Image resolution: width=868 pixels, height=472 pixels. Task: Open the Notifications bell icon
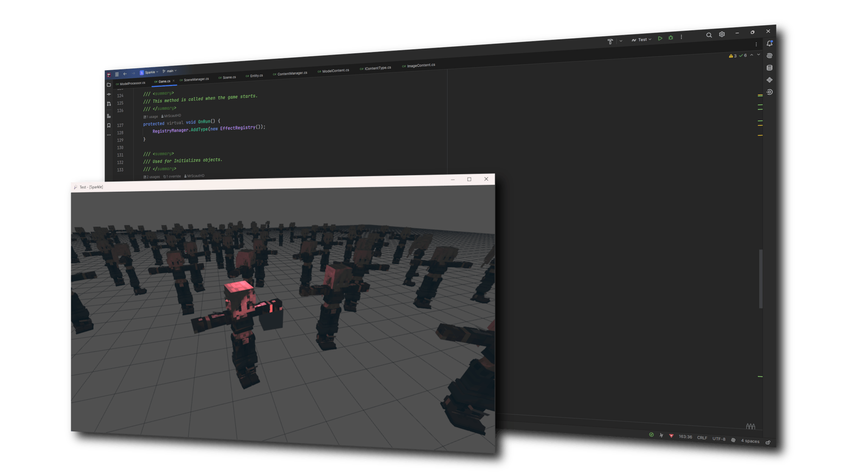pos(769,43)
